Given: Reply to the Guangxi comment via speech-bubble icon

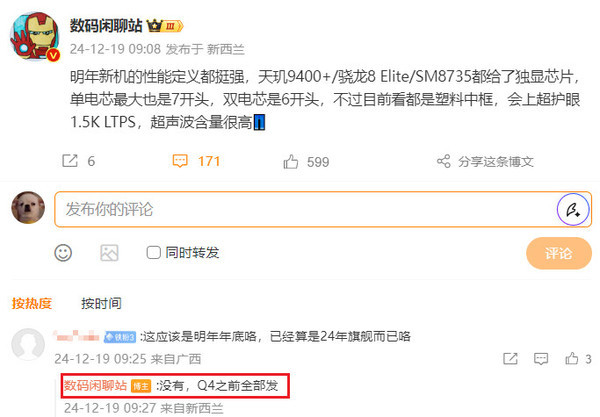Looking at the screenshot, I should pos(541,359).
